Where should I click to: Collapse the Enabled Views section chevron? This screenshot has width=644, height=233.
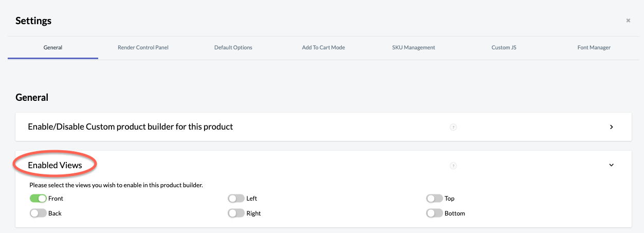coord(612,165)
